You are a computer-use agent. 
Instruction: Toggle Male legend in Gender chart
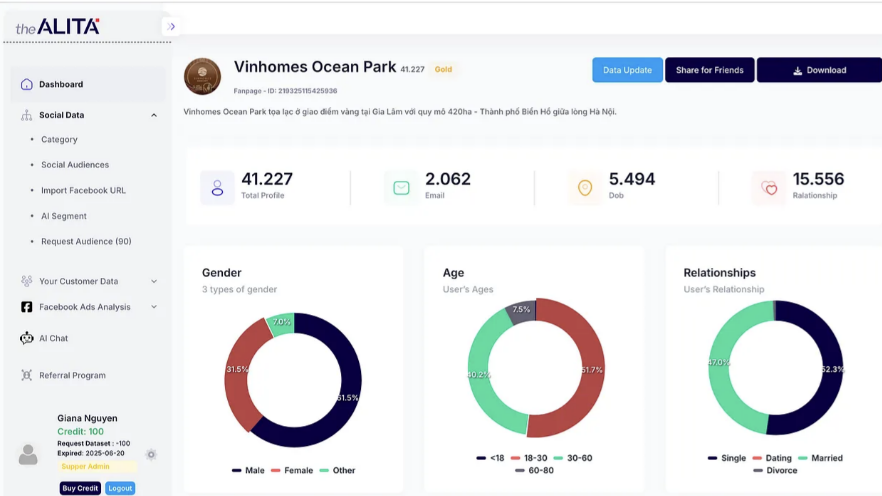248,470
